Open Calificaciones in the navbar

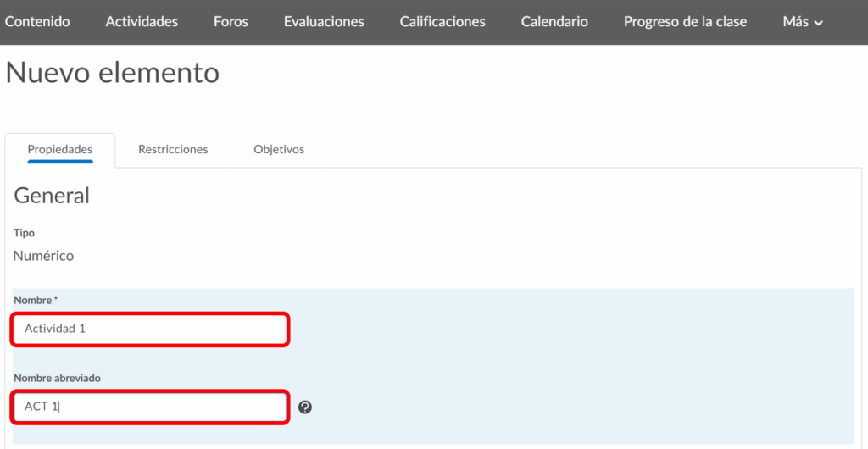442,22
